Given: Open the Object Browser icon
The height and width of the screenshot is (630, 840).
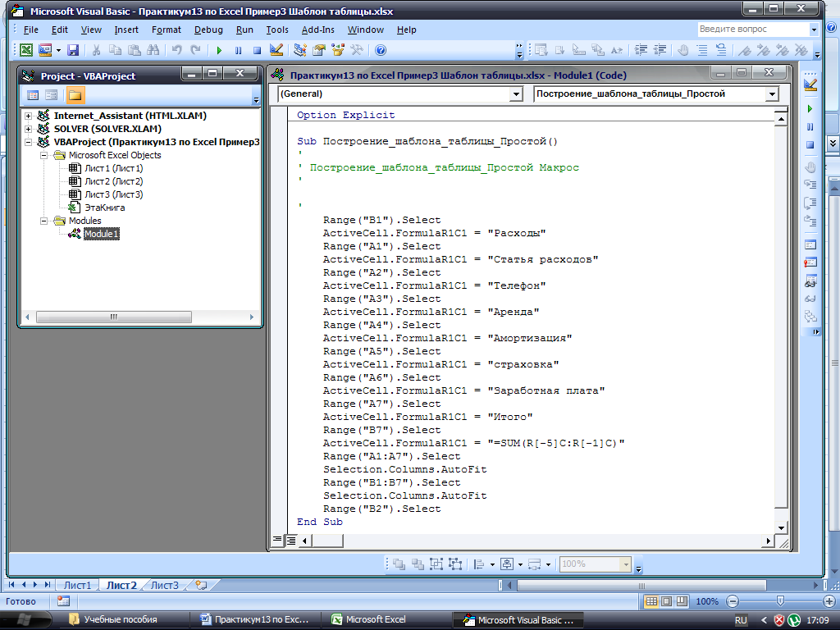Looking at the screenshot, I should (338, 50).
